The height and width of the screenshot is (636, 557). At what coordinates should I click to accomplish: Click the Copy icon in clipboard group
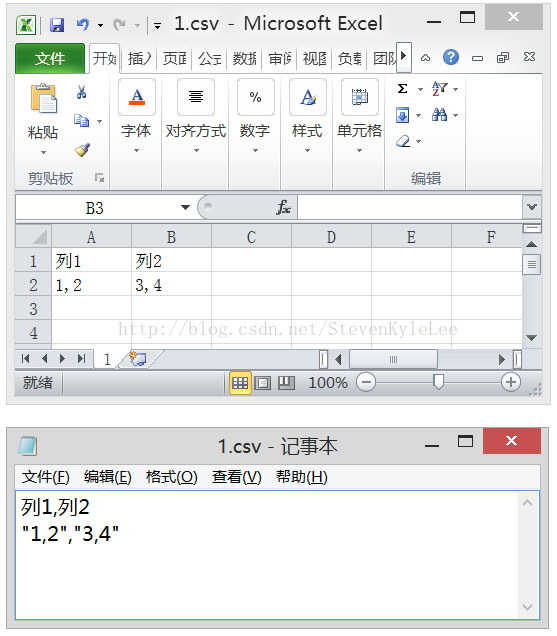click(82, 120)
